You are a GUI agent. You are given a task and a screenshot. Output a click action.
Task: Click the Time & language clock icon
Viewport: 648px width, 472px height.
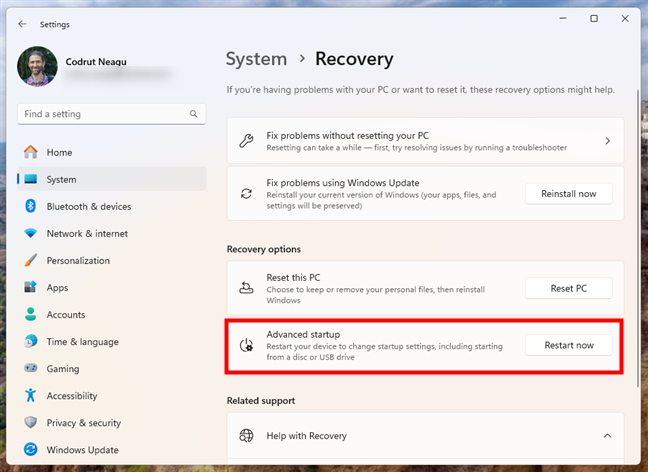[x=31, y=341]
